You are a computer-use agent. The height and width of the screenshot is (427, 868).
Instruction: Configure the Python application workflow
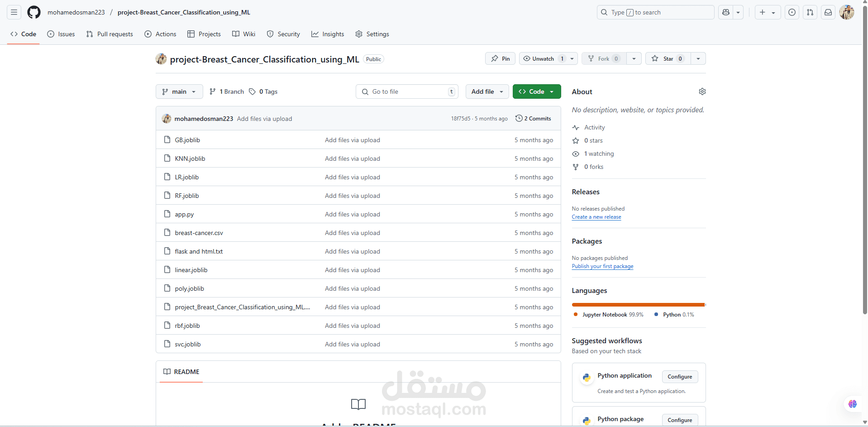click(680, 377)
